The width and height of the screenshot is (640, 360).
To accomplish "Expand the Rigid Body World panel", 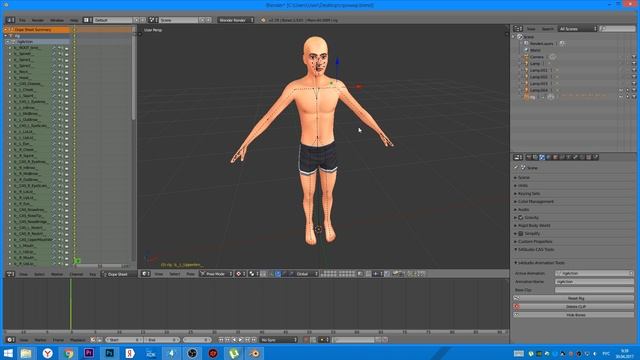I will pos(534,225).
